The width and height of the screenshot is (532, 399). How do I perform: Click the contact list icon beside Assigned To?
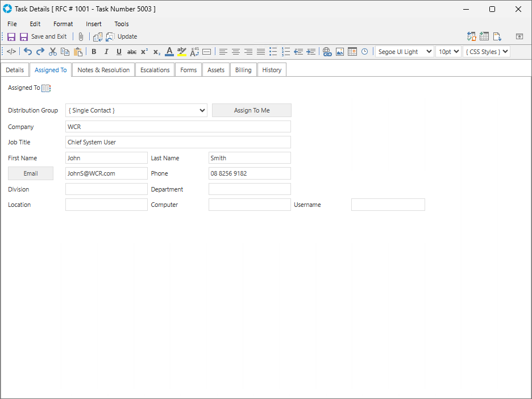coord(46,88)
